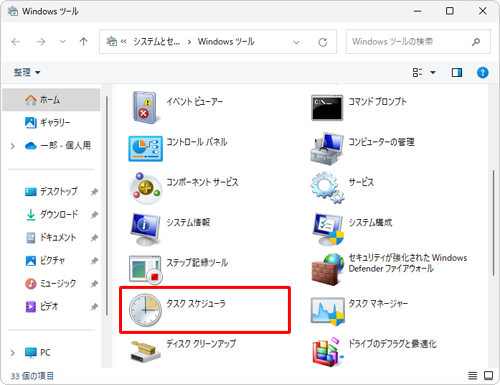Viewport: 500px width, 385px height.
Task: Click the navigation pane scrollbar
Action: [107, 206]
